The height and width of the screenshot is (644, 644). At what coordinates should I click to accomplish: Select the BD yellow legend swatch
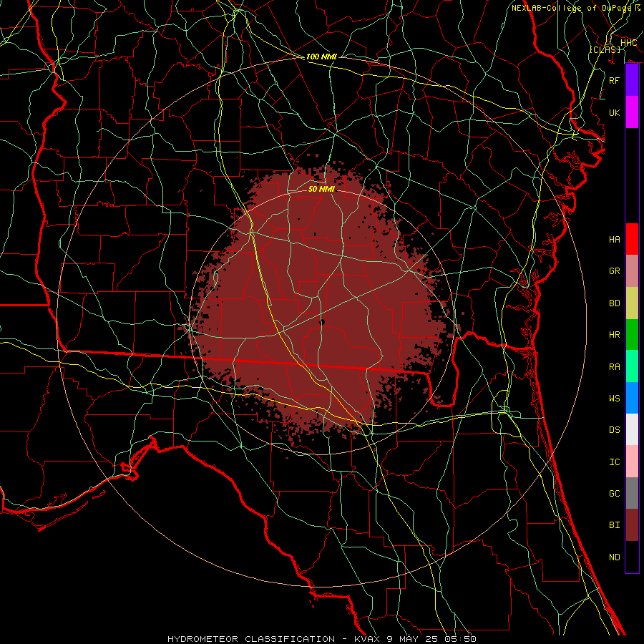(x=632, y=303)
